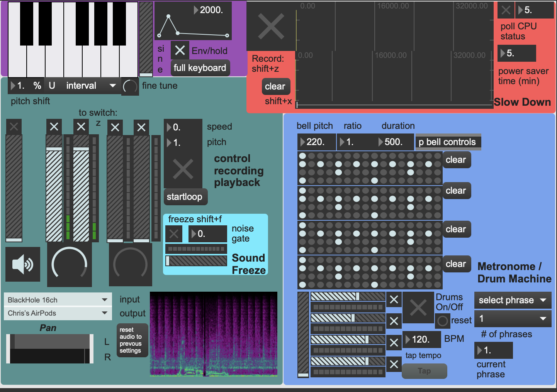
Task: Mute output with the speaker icon
Action: pos(22,265)
